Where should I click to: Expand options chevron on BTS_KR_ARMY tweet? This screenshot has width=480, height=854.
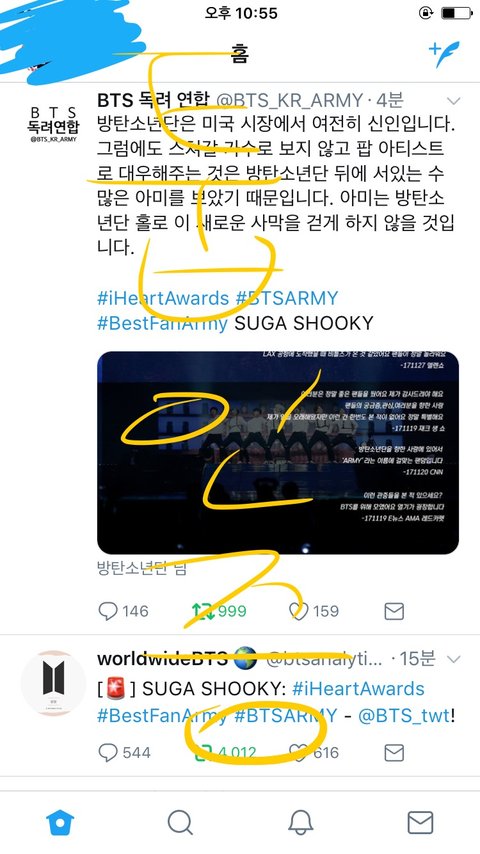(453, 101)
